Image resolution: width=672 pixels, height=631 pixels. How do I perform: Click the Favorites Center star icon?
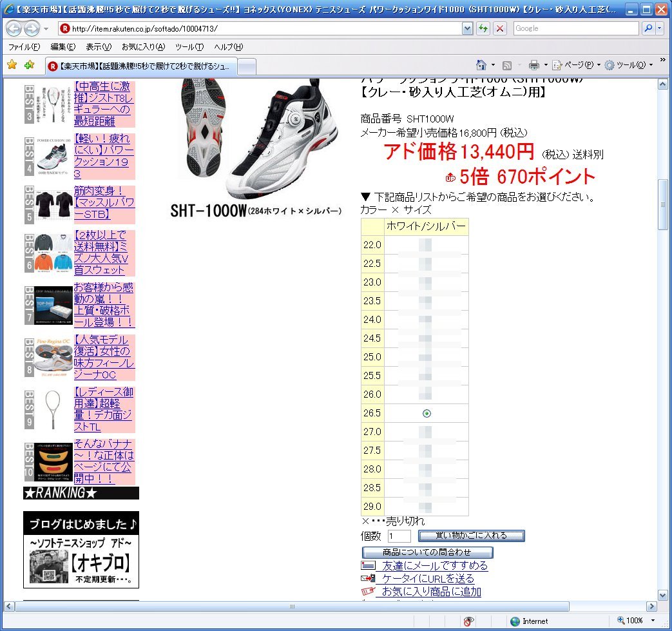pos(12,64)
